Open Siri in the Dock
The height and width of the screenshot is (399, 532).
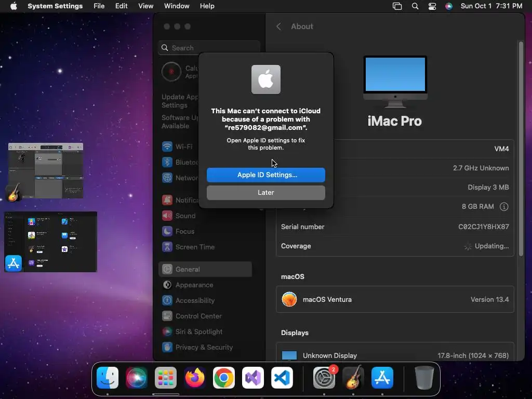click(x=137, y=378)
